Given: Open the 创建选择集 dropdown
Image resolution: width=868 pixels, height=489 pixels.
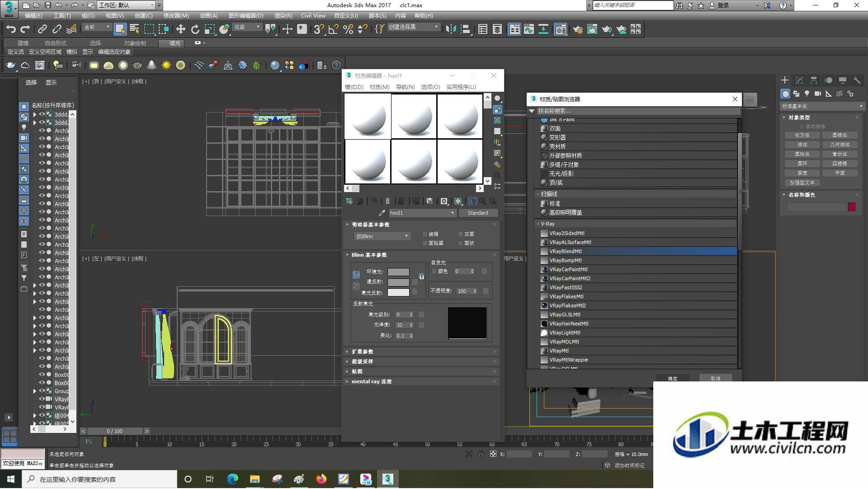Looking at the screenshot, I should click(413, 27).
